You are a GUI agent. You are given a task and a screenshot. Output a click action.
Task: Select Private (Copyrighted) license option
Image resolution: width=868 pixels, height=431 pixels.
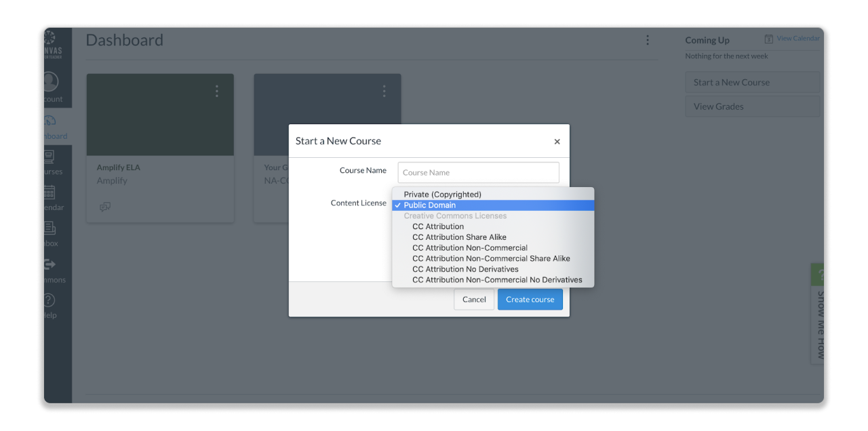[493, 194]
